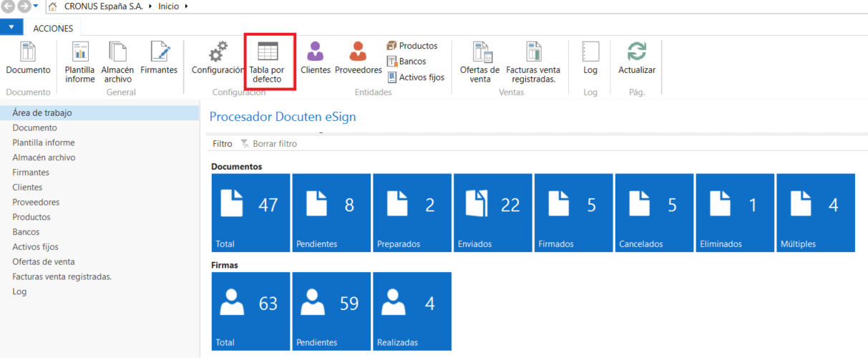The width and height of the screenshot is (868, 358).
Task: Click the Filtro button
Action: click(223, 144)
